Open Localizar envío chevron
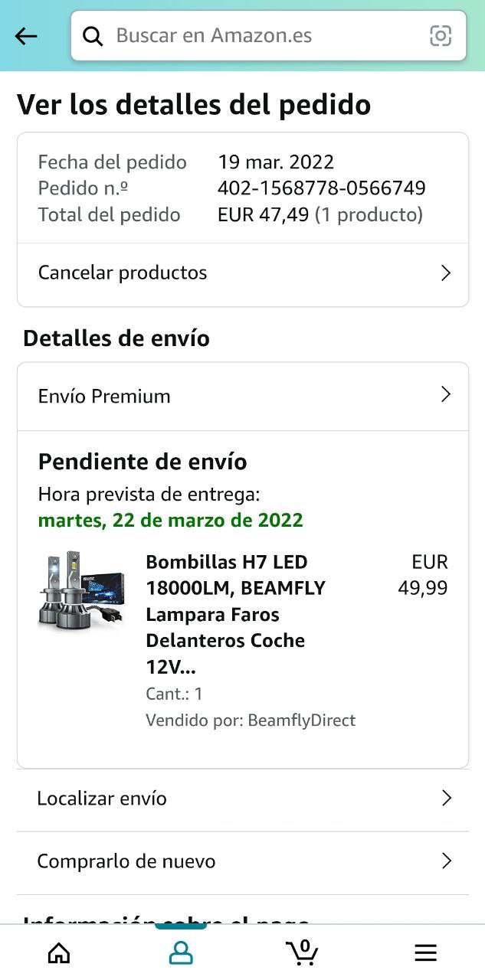Screen dimensions: 485x980 click(x=446, y=799)
